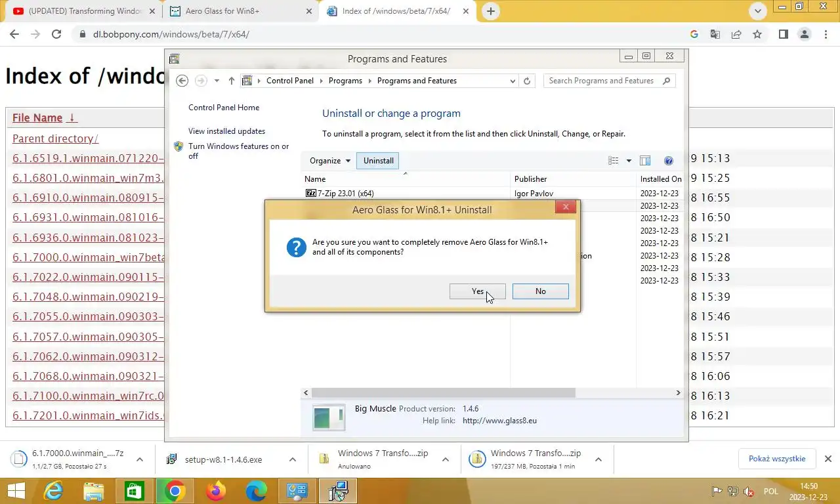840x504 pixels.
Task: Click the Back arrow in Programs and Features
Action: 182,81
